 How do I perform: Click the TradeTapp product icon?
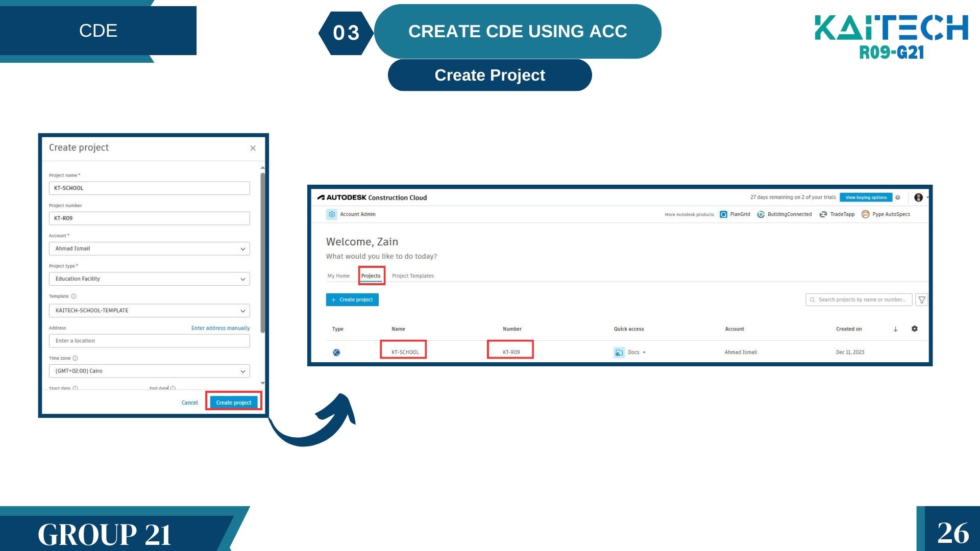point(823,214)
